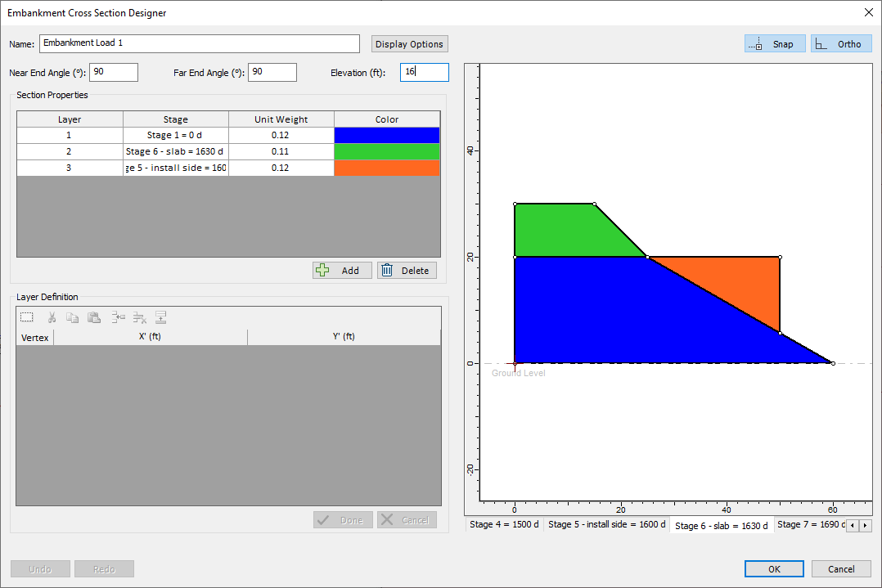Click the delete row icon
The width and height of the screenshot is (882, 588).
pyautogui.click(x=139, y=317)
